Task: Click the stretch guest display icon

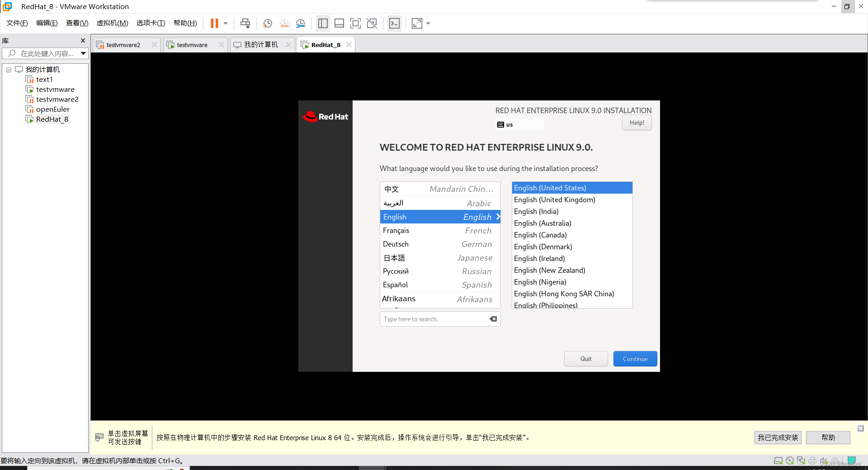Action: point(417,24)
